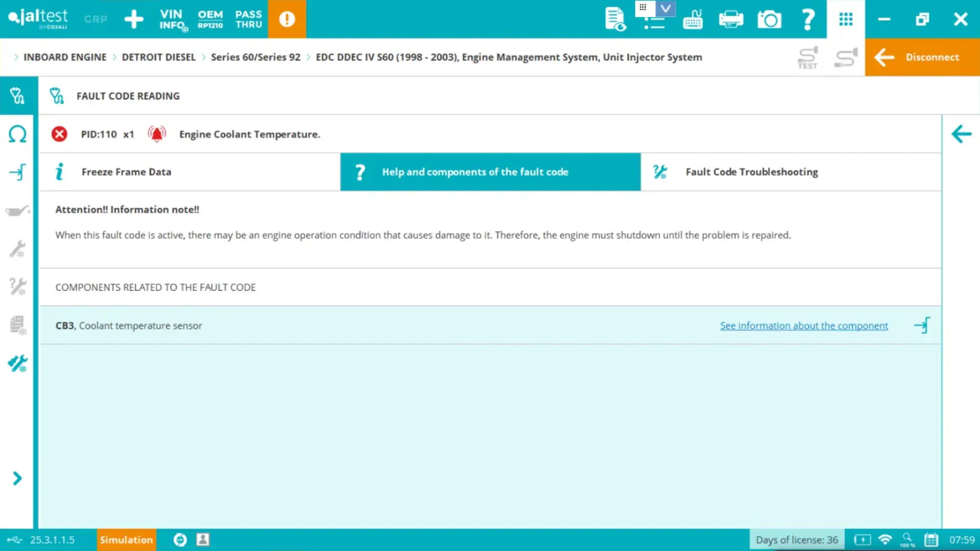Click the Disconnect button

point(922,57)
